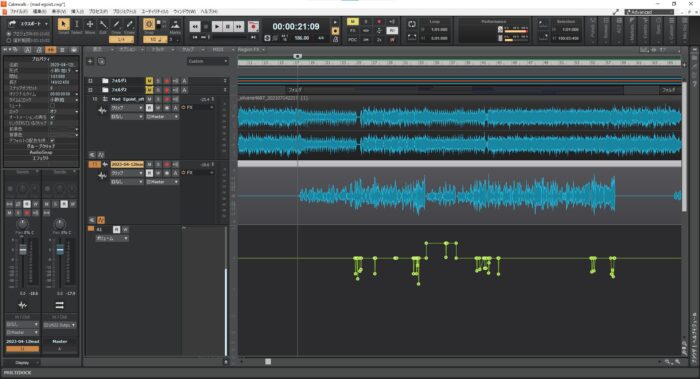
Task: Pause playback using the Pause button
Action: click(x=228, y=27)
